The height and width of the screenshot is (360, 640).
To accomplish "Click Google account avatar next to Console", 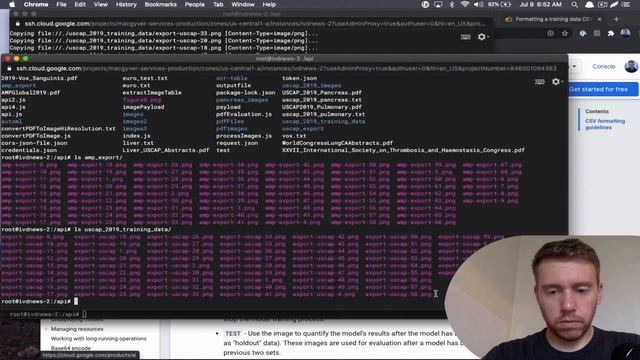I will (x=631, y=66).
